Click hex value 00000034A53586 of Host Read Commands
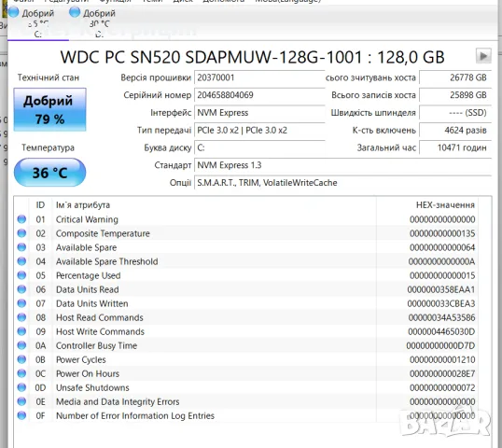The image size is (502, 448). pyautogui.click(x=441, y=317)
